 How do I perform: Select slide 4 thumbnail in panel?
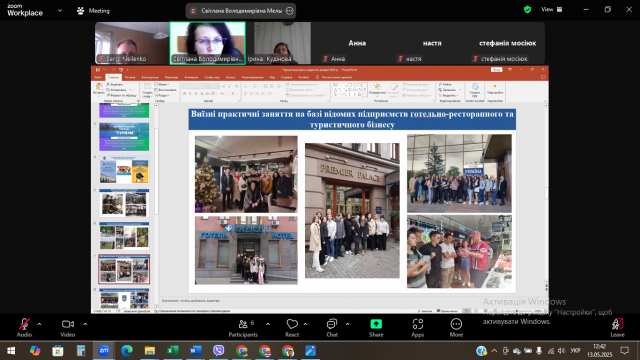coord(124,170)
